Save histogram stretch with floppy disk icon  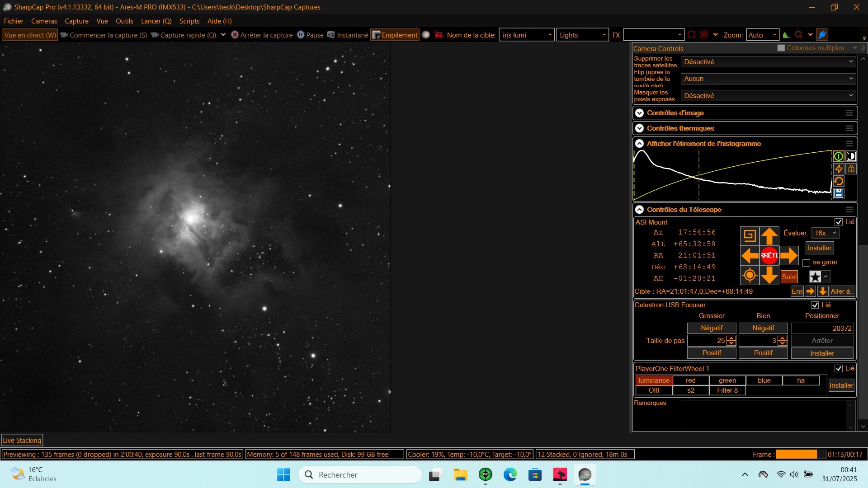coord(839,193)
